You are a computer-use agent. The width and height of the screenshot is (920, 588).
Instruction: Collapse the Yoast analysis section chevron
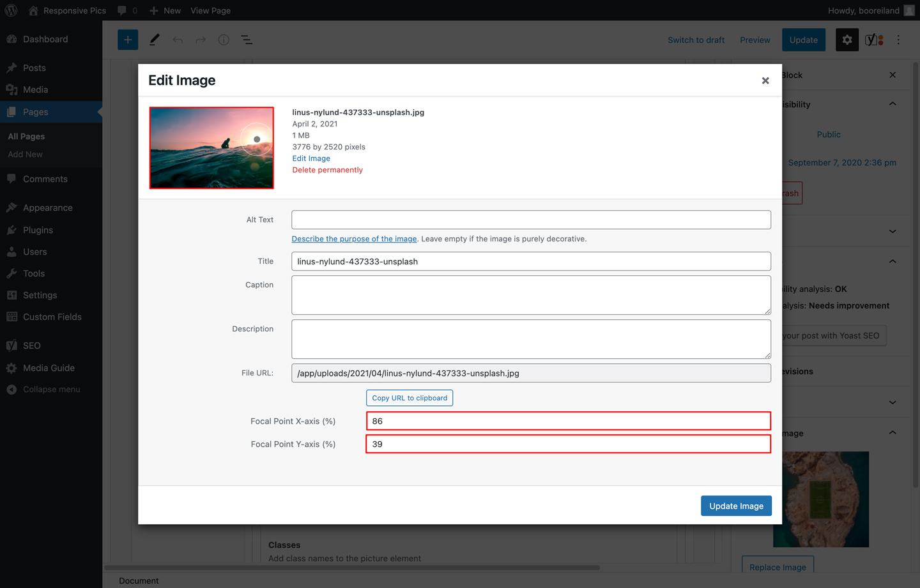click(893, 261)
